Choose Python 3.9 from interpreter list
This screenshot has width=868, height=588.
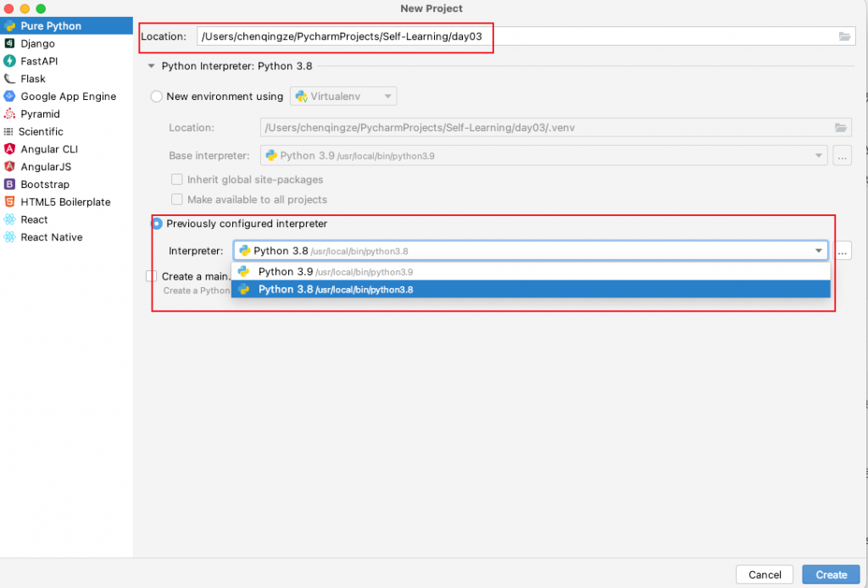click(531, 272)
